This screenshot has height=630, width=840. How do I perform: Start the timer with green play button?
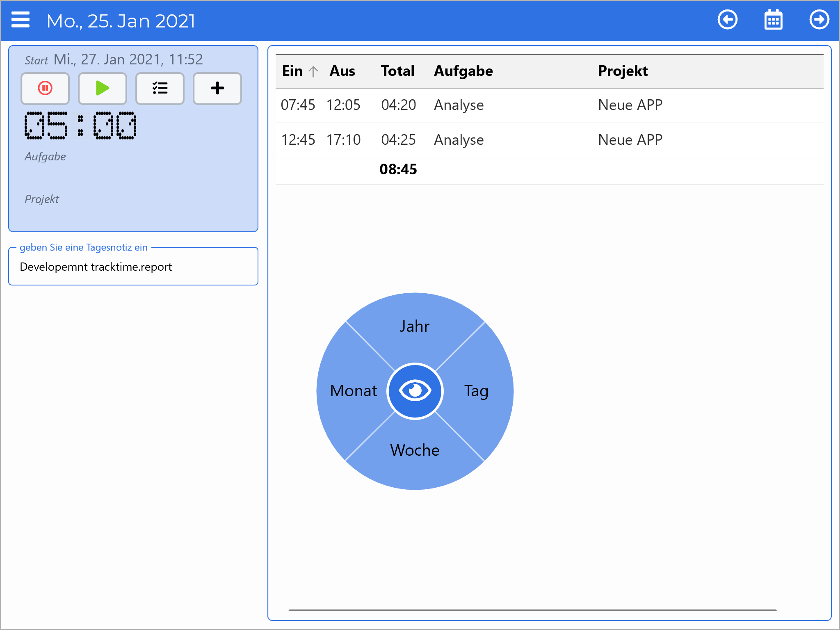coord(102,88)
